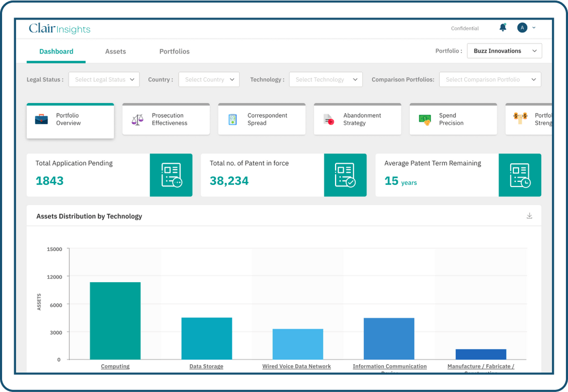This screenshot has width=568, height=392.
Task: Open the Data Storage category link
Action: 206,366
